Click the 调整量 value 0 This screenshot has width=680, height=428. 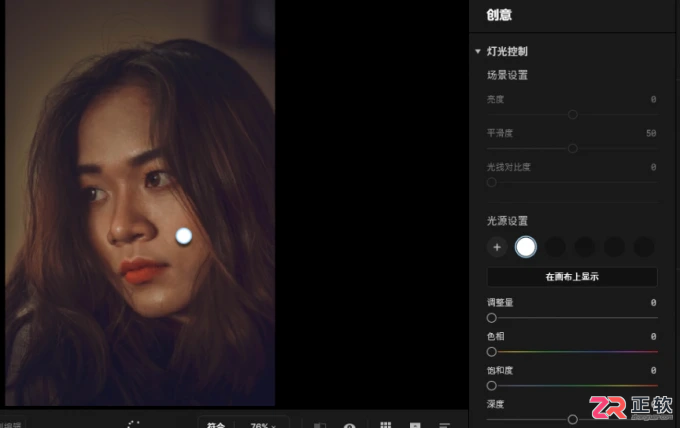click(x=653, y=303)
